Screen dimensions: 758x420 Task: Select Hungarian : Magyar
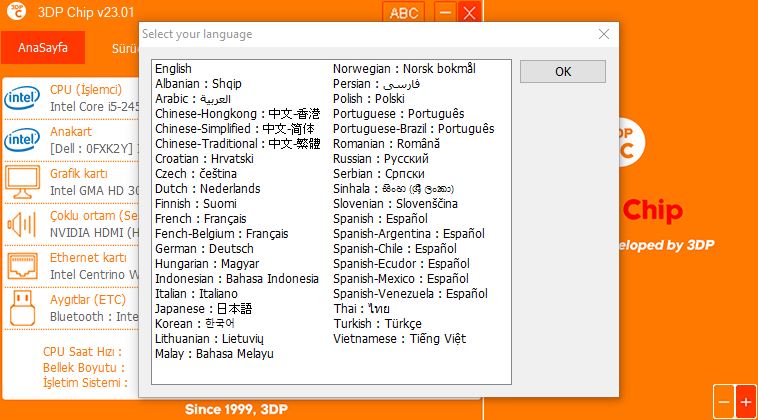click(207, 263)
